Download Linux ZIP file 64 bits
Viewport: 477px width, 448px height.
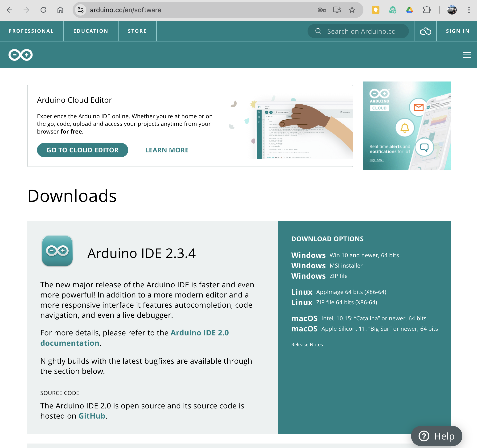point(334,302)
